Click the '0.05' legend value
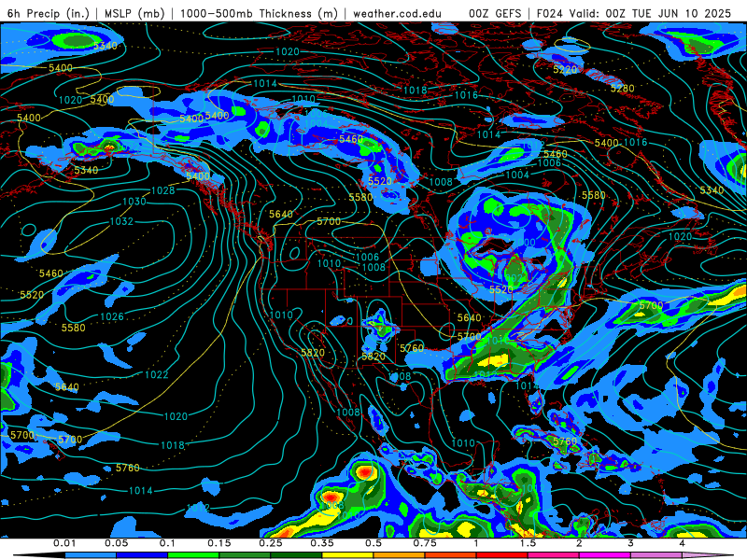 tap(116, 543)
